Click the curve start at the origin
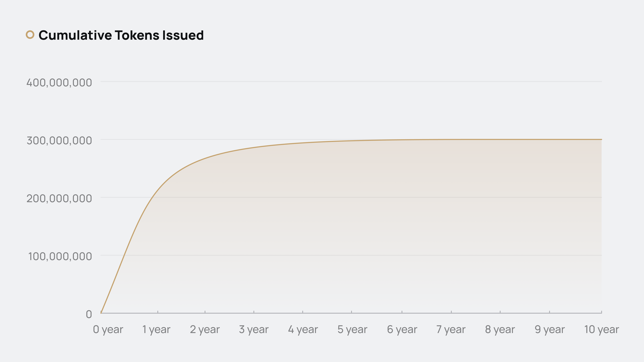Image resolution: width=644 pixels, height=362 pixels. coord(101,312)
